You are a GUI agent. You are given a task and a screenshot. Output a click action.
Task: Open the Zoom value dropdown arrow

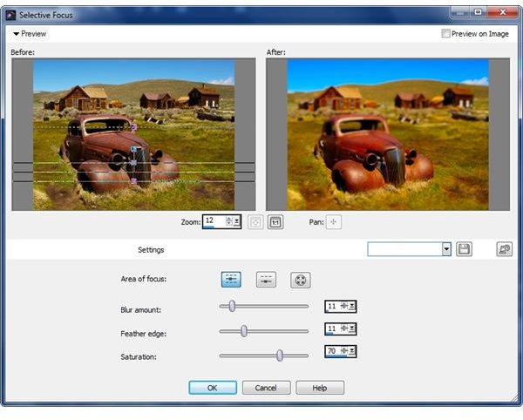pyautogui.click(x=237, y=221)
